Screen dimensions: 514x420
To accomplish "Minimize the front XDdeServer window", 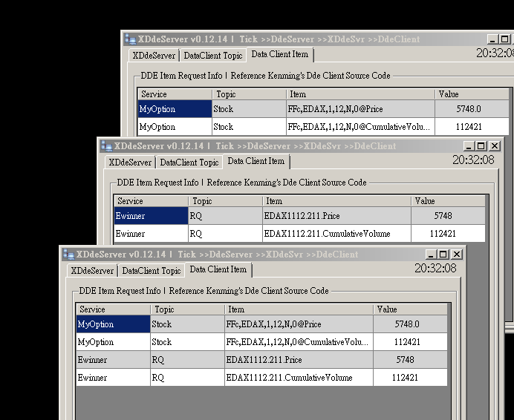I will pos(431,255).
